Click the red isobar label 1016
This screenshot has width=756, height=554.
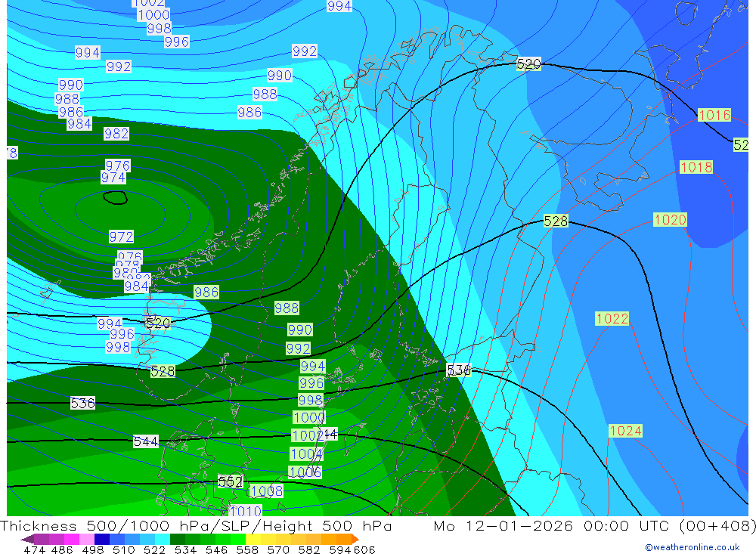(714, 115)
